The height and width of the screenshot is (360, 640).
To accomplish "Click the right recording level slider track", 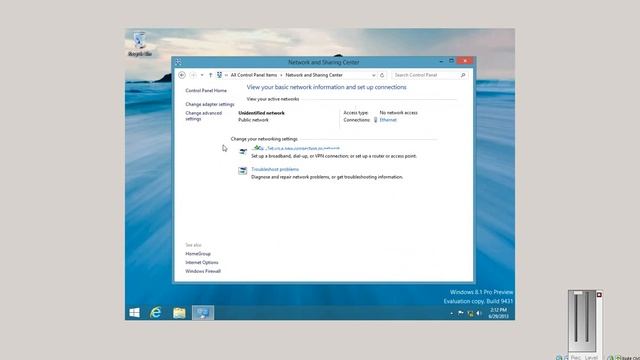I will point(587,317).
